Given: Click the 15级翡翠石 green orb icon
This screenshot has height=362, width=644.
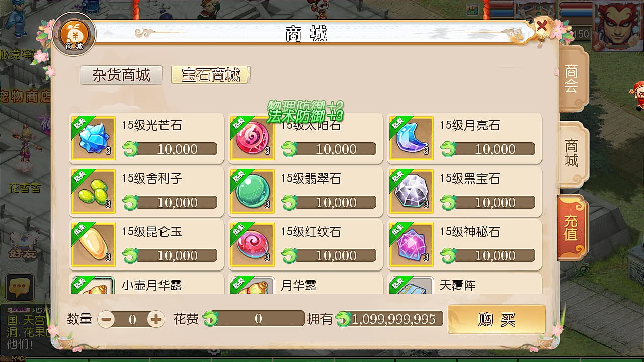Looking at the screenshot, I should coord(253,191).
